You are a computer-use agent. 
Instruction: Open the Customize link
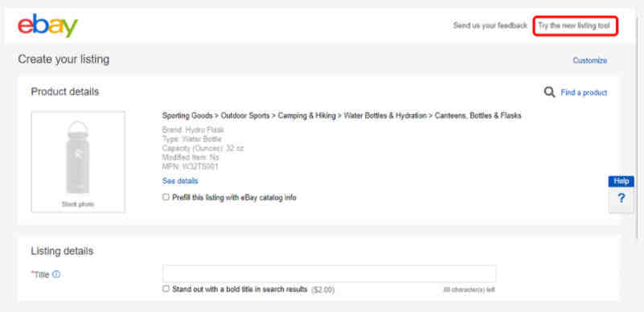pos(590,60)
